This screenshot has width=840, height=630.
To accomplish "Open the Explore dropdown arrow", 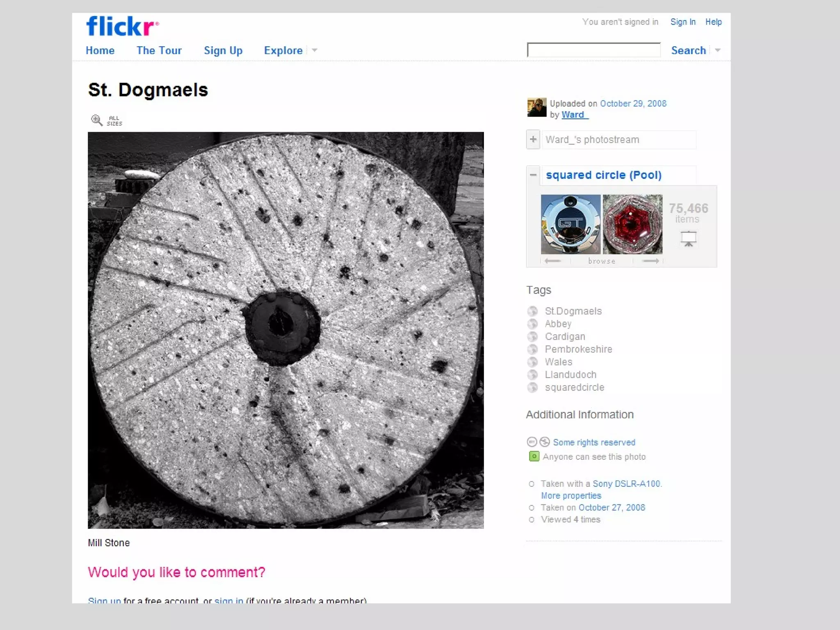I will point(315,50).
